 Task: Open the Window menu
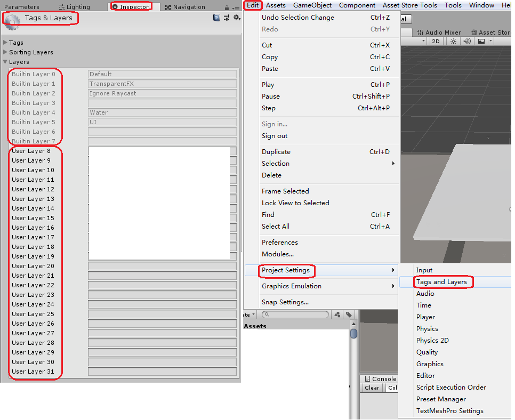481,5
